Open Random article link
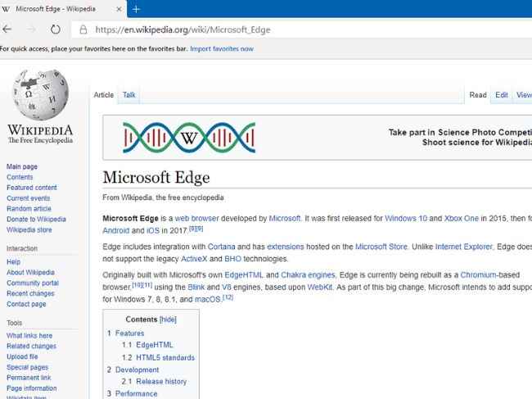 pyautogui.click(x=29, y=208)
